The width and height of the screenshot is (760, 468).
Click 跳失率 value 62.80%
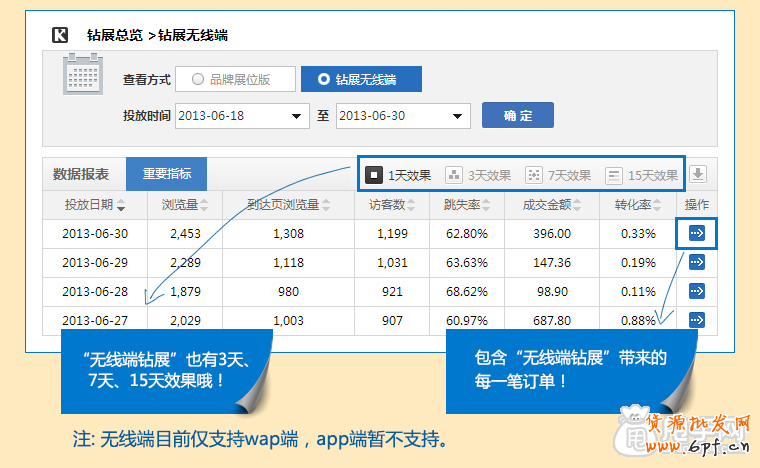(x=467, y=234)
